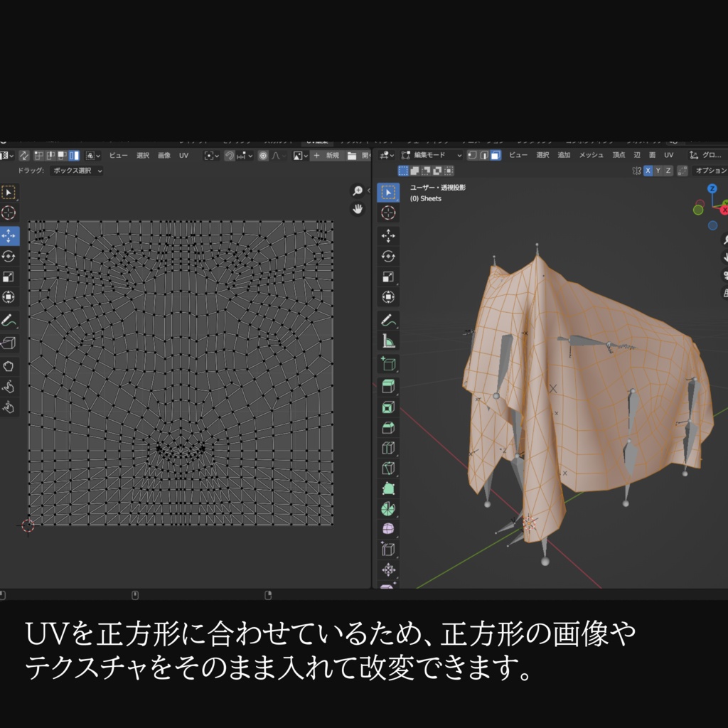Select the Move tool in 3D viewport toolbar
The height and width of the screenshot is (728, 728).
(388, 236)
